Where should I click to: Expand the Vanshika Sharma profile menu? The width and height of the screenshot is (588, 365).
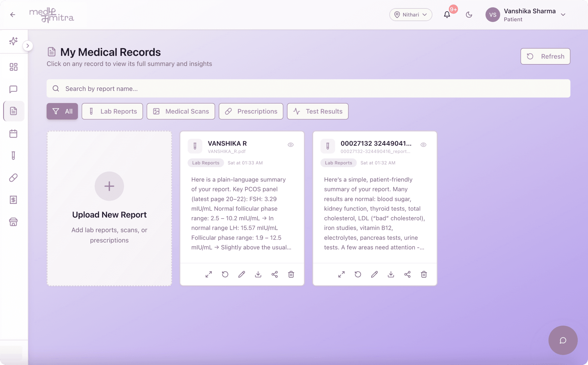pyautogui.click(x=563, y=15)
